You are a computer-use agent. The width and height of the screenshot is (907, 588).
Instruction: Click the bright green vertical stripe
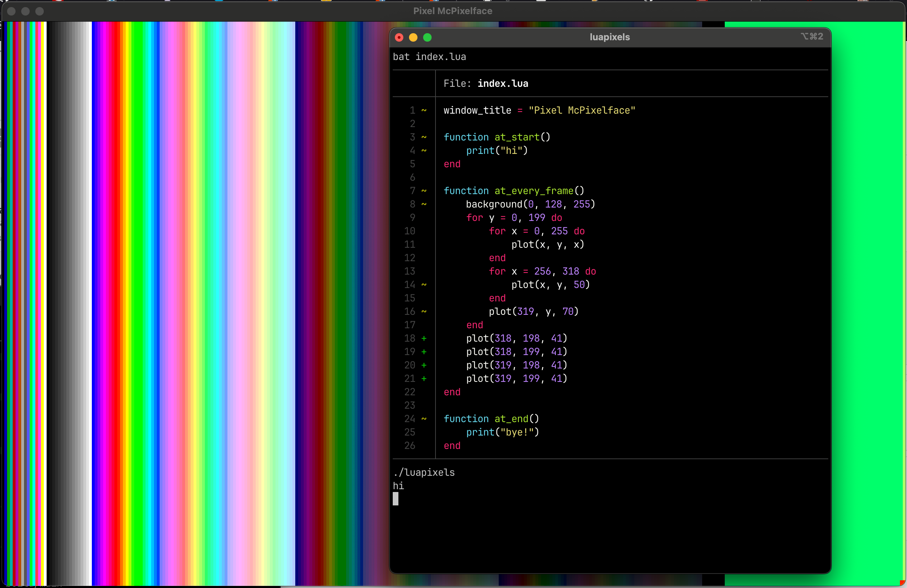pos(138,305)
